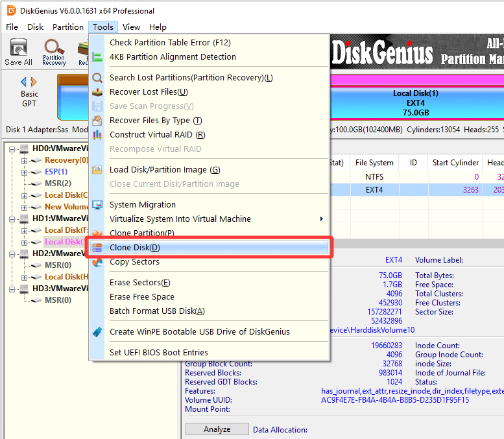
Task: Click the WinPE bootable USB drive icon
Action: tap(97, 332)
